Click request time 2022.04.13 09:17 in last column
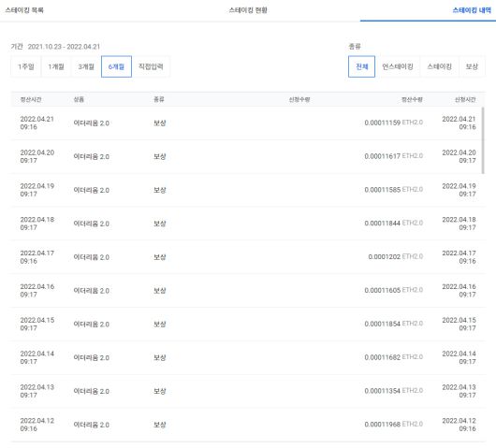Screen dimensions: 496x448 459,391
